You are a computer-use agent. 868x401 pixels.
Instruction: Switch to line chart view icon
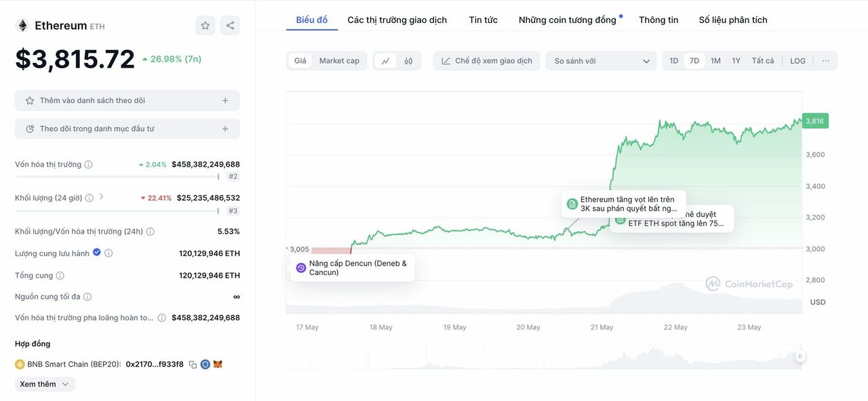click(x=385, y=61)
